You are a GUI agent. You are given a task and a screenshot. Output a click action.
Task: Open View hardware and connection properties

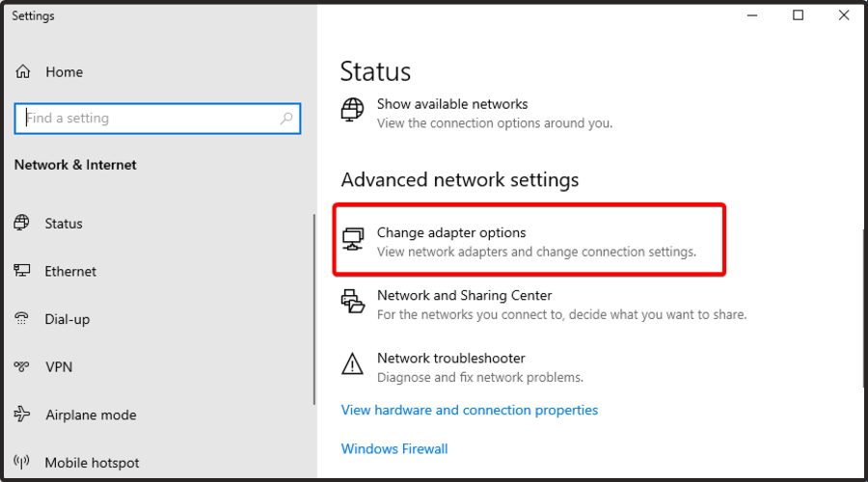tap(470, 411)
